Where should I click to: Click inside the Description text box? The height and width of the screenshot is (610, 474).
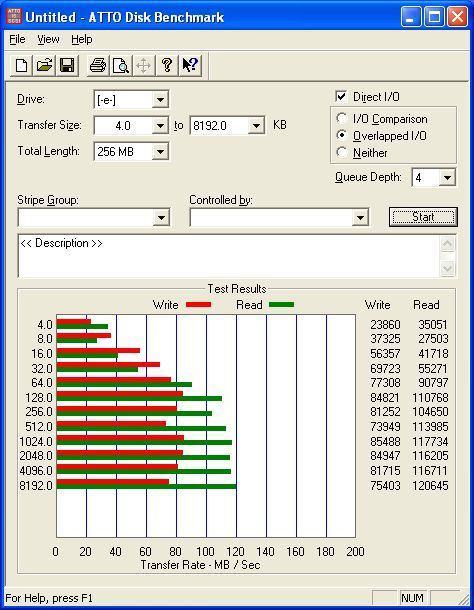tap(230, 256)
